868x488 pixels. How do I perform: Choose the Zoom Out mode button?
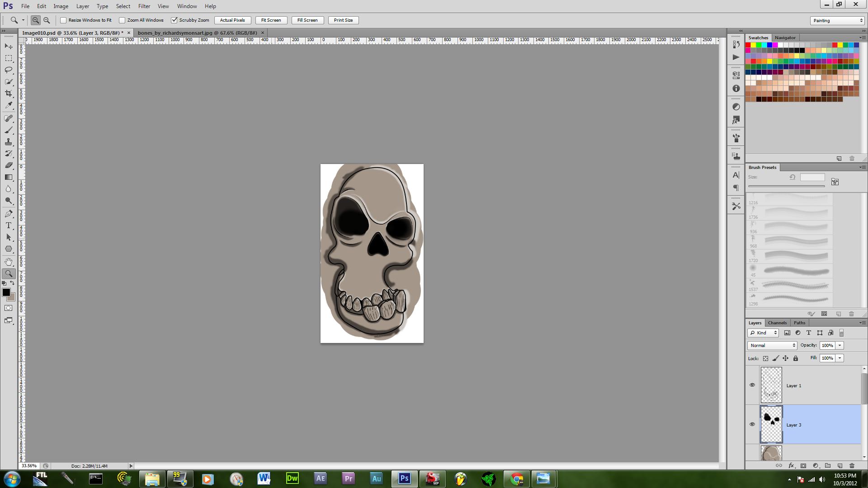47,20
